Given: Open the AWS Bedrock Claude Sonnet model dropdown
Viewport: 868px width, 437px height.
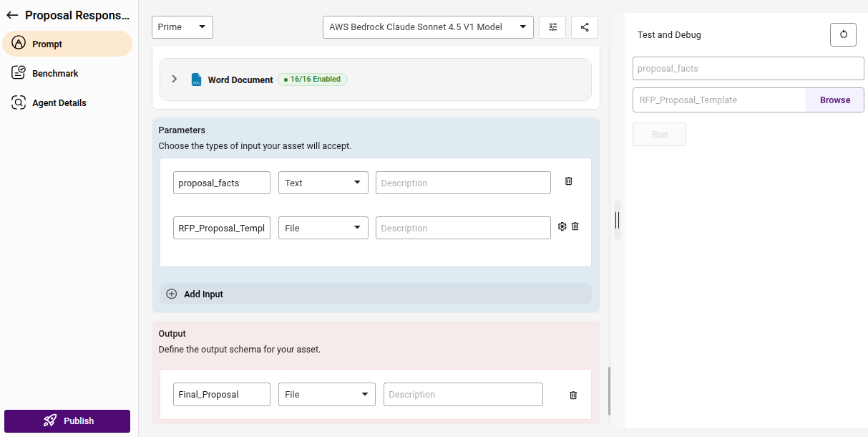Looking at the screenshot, I should point(428,27).
